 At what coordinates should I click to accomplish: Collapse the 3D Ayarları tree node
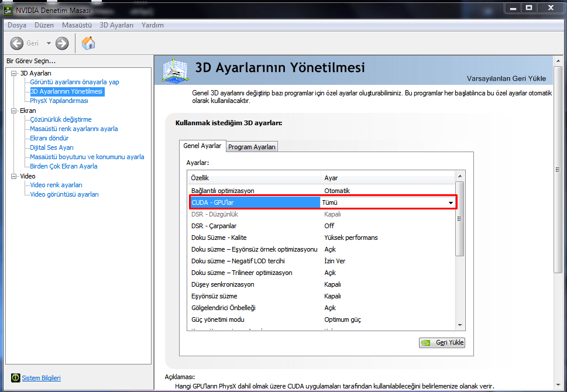(13, 73)
